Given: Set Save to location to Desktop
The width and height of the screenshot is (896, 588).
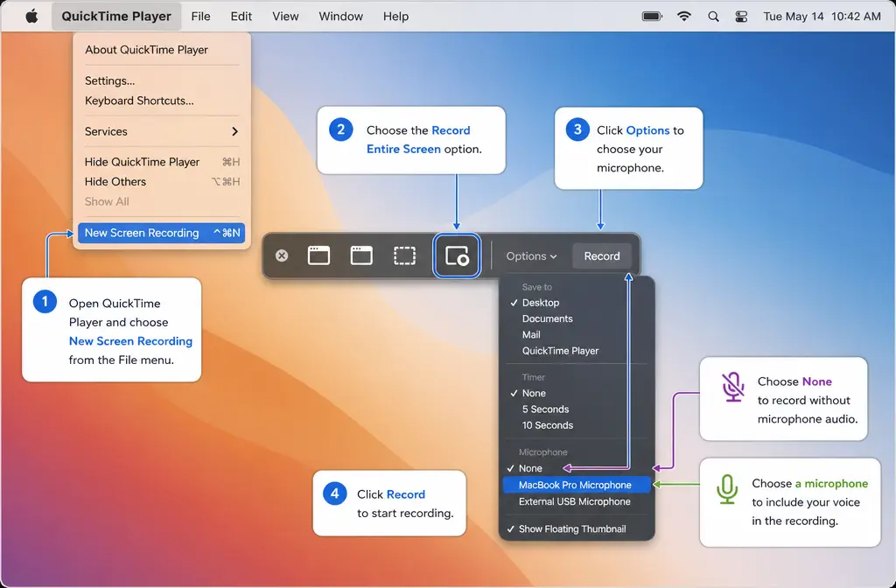Looking at the screenshot, I should pyautogui.click(x=577, y=302).
